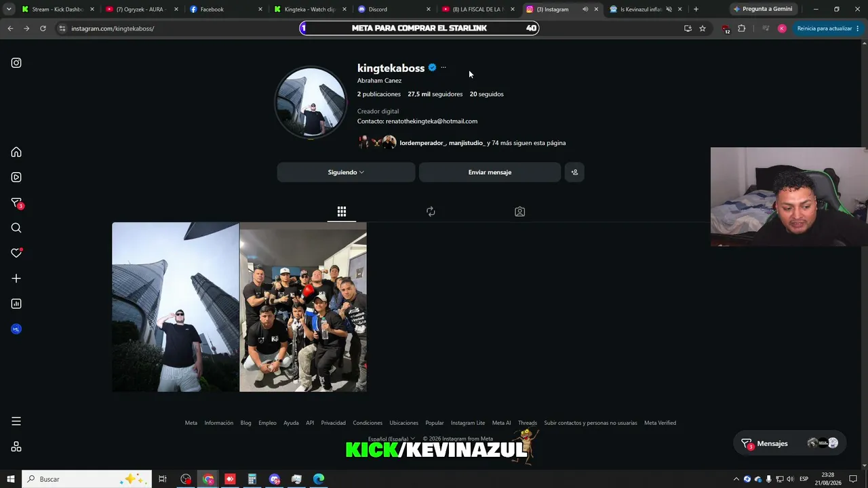Image resolution: width=868 pixels, height=488 pixels.
Task: Open Instagram search from sidebar
Action: pos(16,228)
